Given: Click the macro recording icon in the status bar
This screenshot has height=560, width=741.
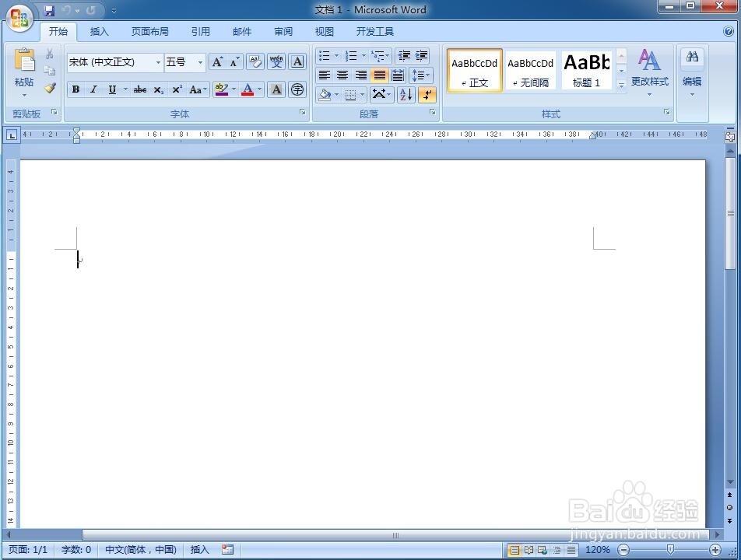Looking at the screenshot, I should [x=228, y=549].
